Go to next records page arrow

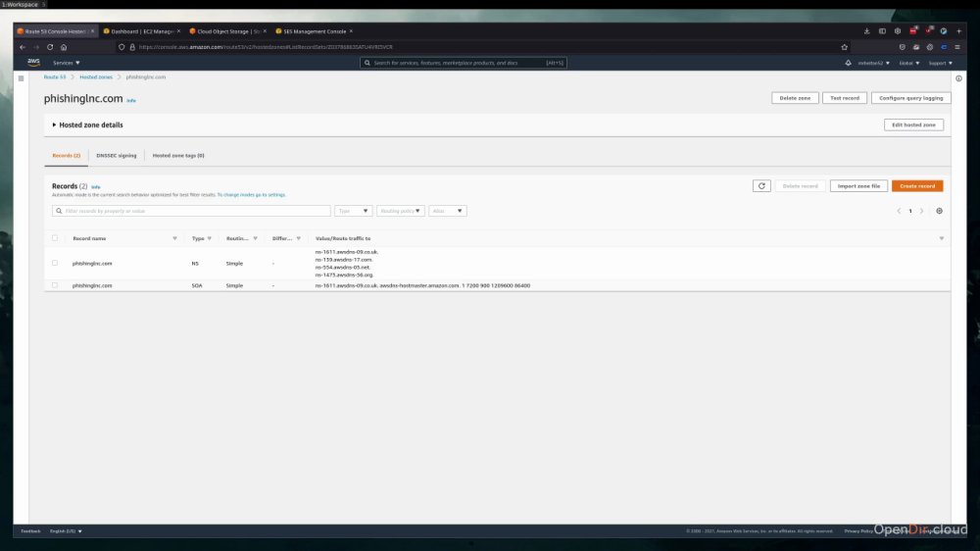(921, 211)
